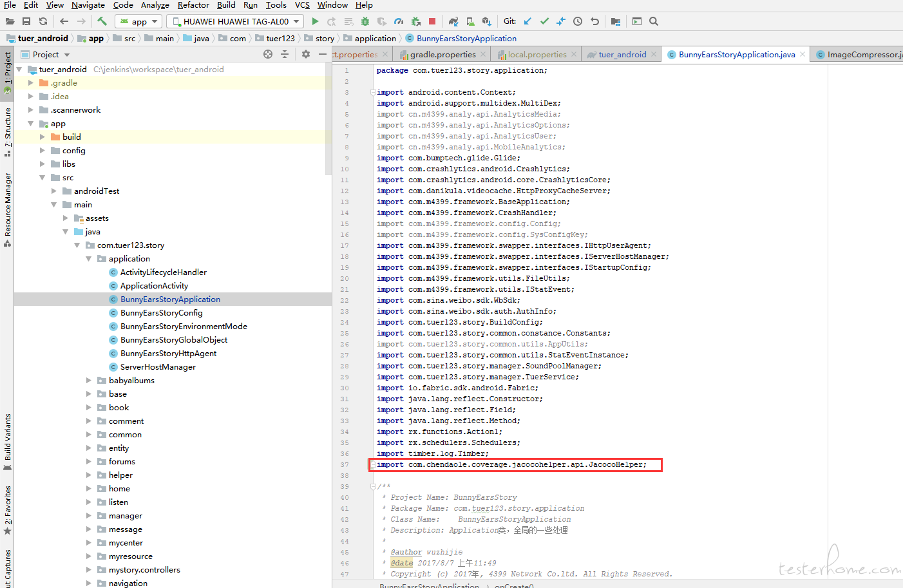Update project with Git blue arrow
903x588 pixels.
click(528, 21)
